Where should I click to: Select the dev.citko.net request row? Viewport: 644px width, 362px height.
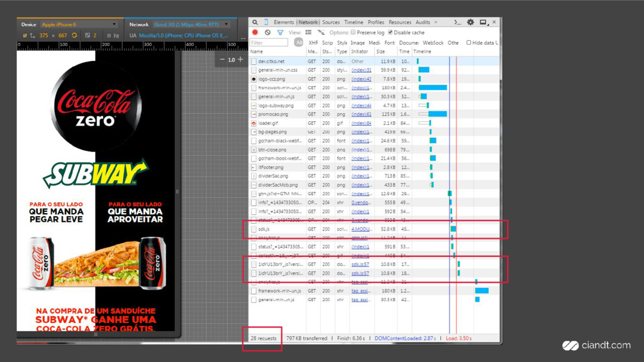coord(374,61)
